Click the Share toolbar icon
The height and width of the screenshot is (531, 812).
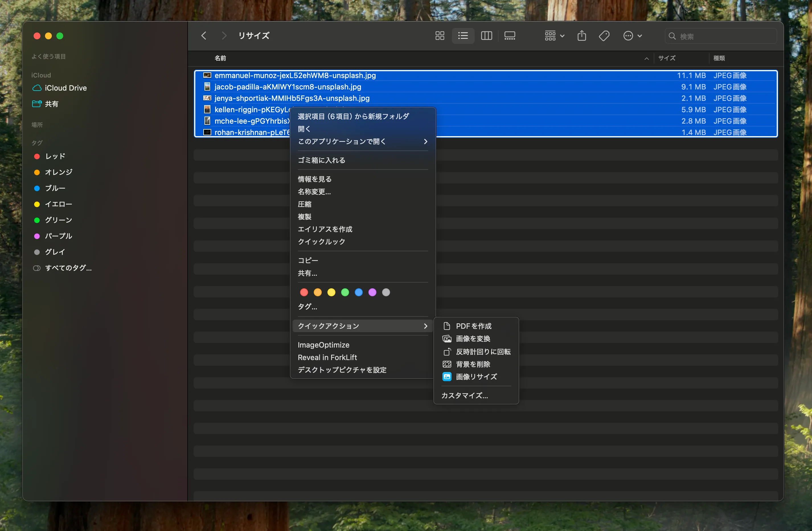point(582,36)
